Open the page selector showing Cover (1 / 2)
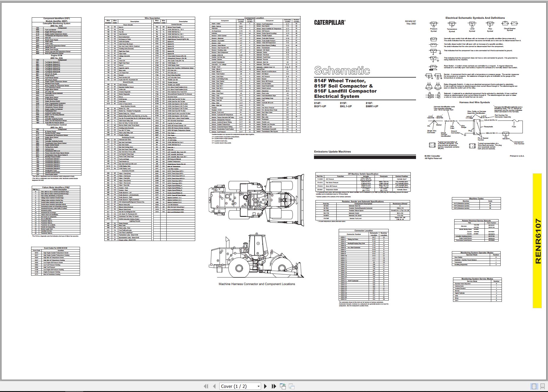548x392 pixels. [x=240, y=386]
